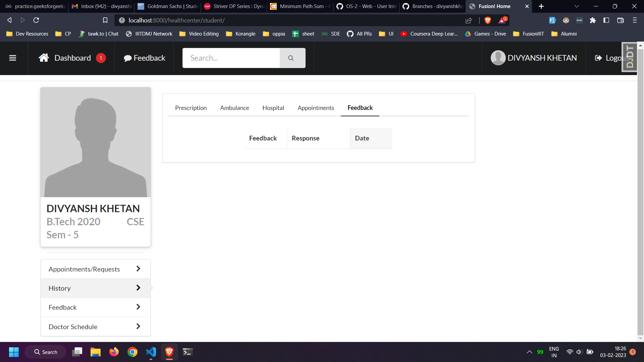Click the Brave Shields lion icon
This screenshot has width=644, height=362.
tap(488, 20)
